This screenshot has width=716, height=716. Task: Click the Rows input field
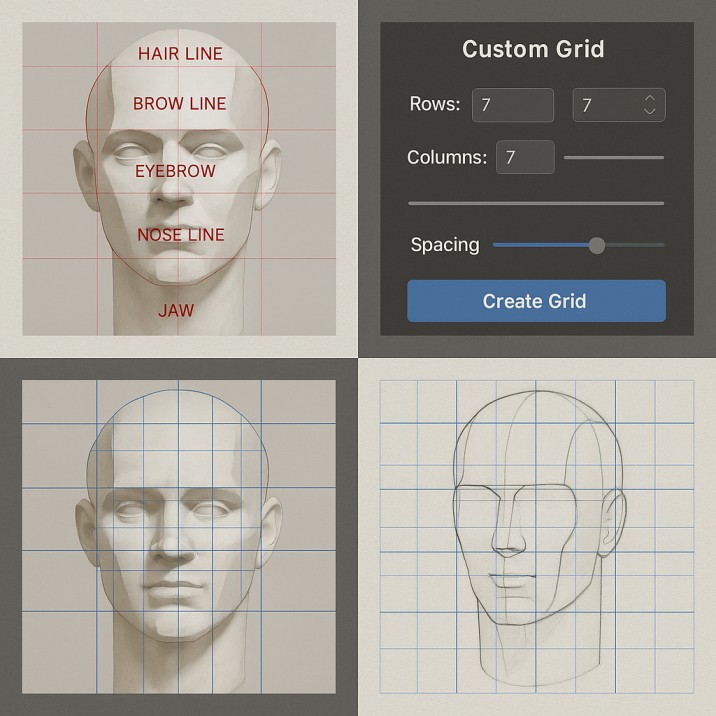coord(512,105)
